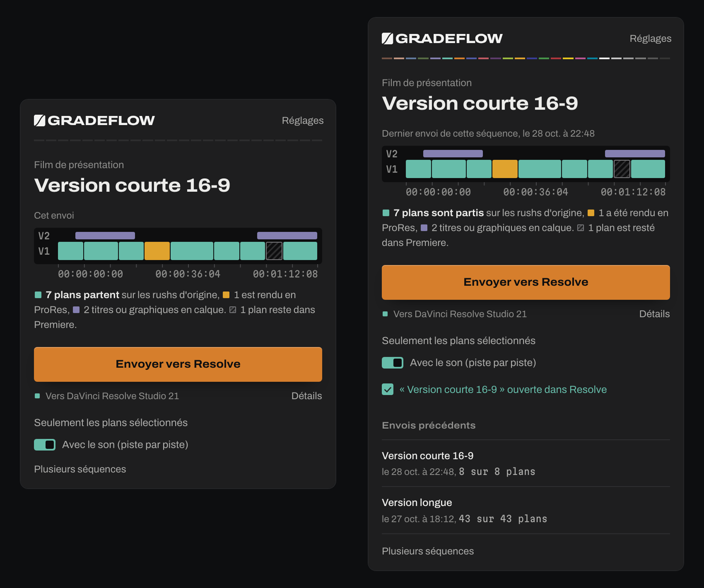Image resolution: width=704 pixels, height=588 pixels.
Task: Select the second purple V2 title clip, left panel
Action: 287,235
